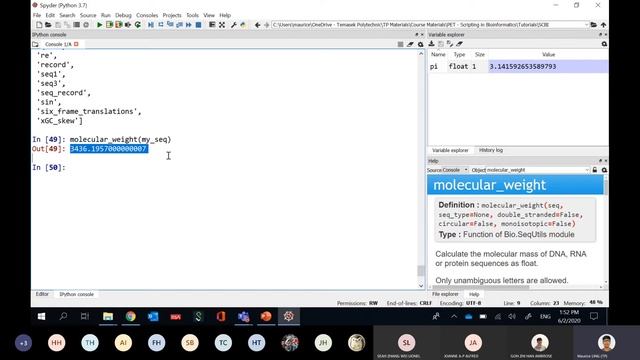Start debugging with the Debug file icon
This screenshot has width=640, height=360.
[151, 25]
